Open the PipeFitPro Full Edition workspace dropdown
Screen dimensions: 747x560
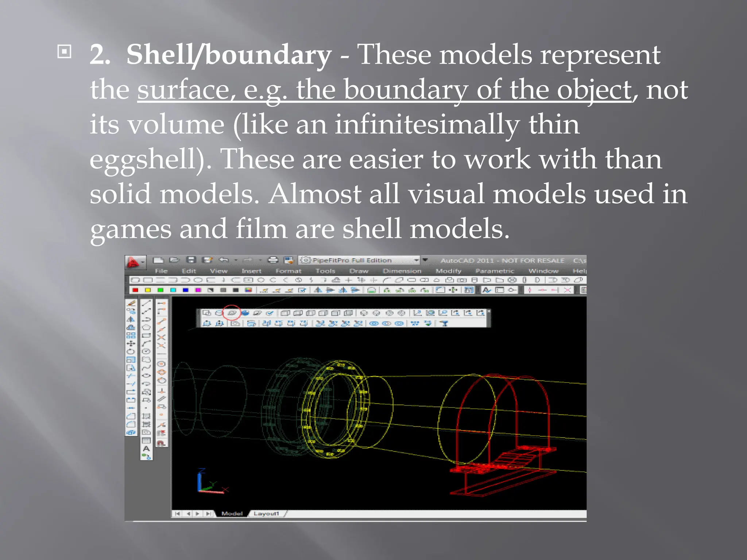pos(359,260)
